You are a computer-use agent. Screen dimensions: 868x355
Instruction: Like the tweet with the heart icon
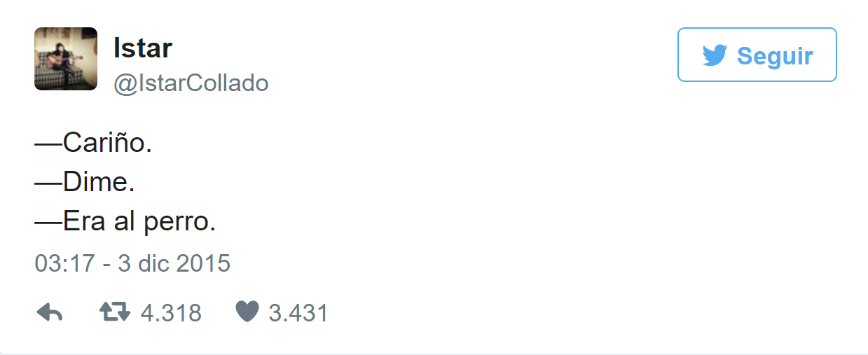247,312
